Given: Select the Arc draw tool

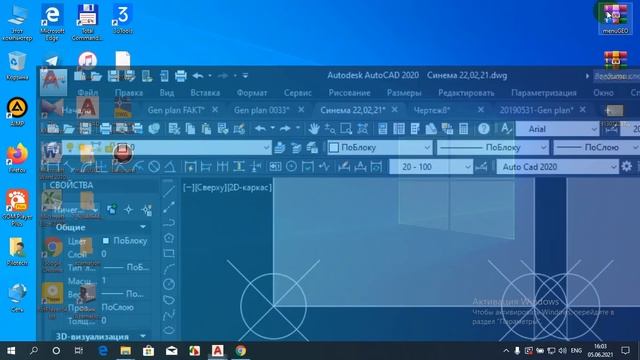Looking at the screenshot, I should (x=169, y=269).
